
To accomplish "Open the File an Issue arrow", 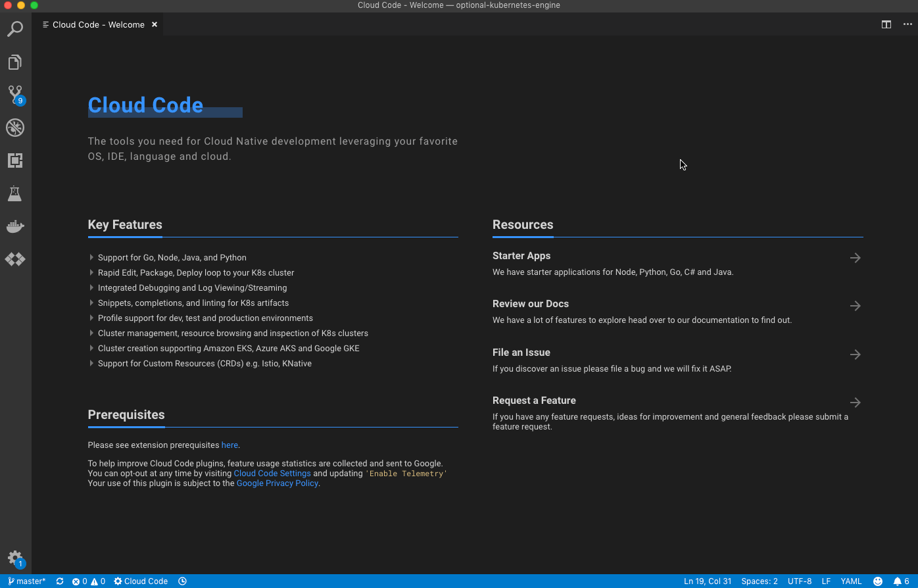I will pyautogui.click(x=855, y=355).
